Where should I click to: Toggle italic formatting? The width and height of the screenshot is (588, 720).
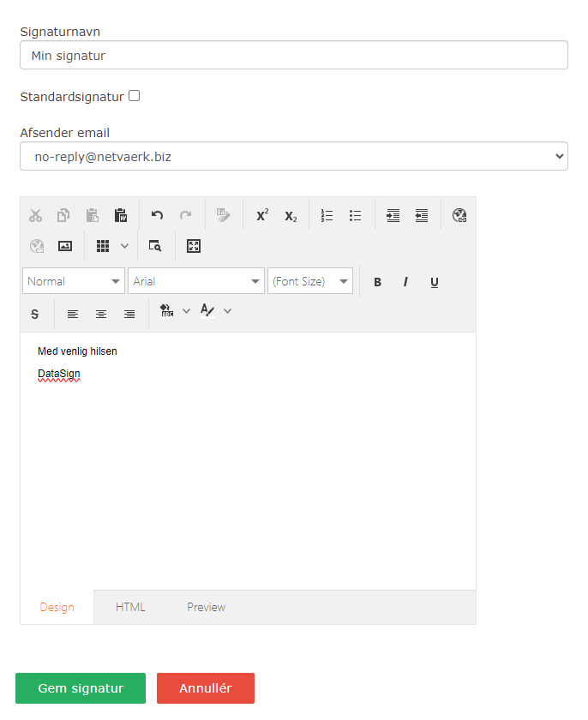405,282
